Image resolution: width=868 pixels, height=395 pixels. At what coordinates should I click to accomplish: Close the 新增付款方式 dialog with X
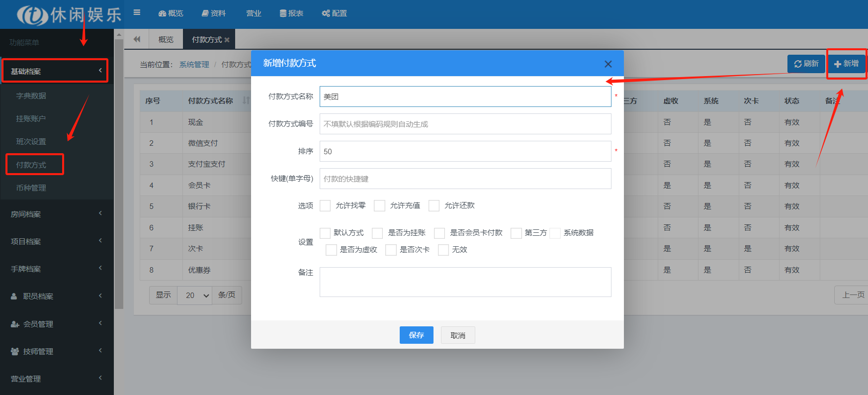[x=608, y=64]
